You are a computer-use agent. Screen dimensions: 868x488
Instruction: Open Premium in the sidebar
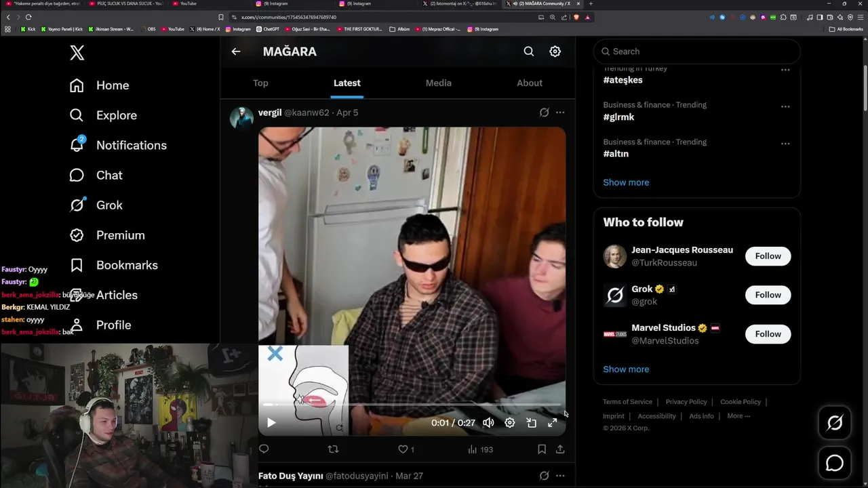pos(107,235)
